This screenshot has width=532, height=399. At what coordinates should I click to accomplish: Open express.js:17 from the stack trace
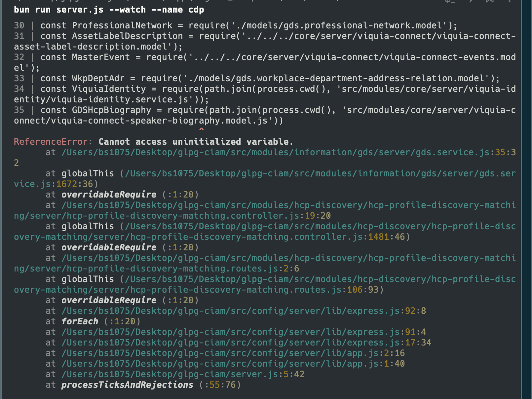coord(231,343)
